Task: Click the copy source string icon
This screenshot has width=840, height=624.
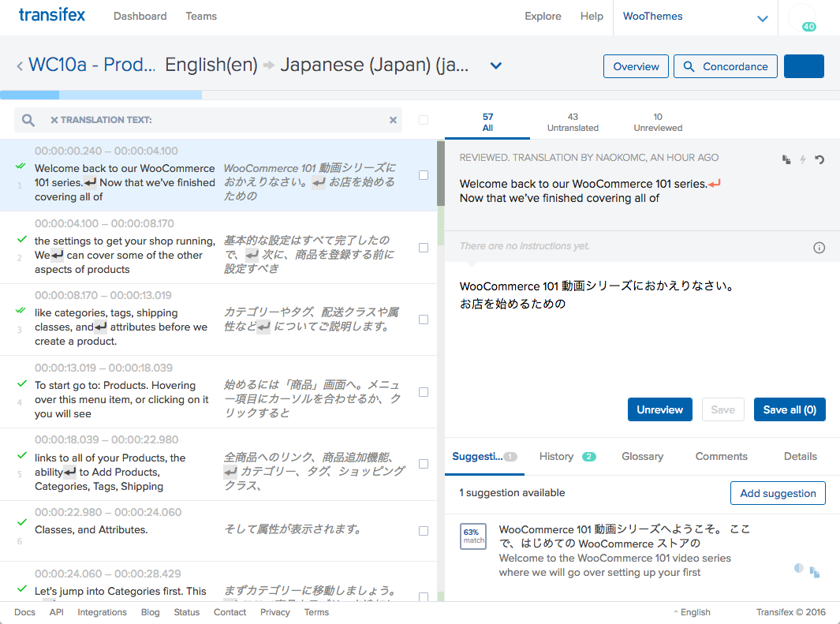Action: [786, 160]
